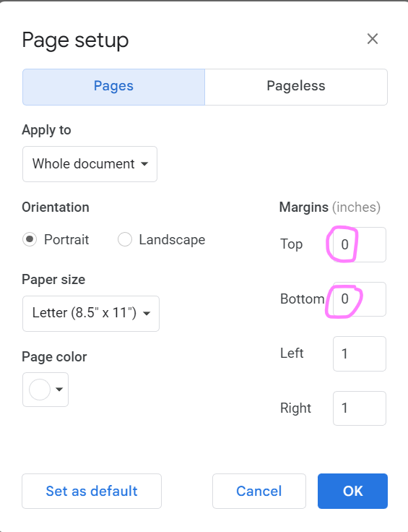Click the arrow beside Letter paper size
This screenshot has width=408, height=532.
pos(147,314)
